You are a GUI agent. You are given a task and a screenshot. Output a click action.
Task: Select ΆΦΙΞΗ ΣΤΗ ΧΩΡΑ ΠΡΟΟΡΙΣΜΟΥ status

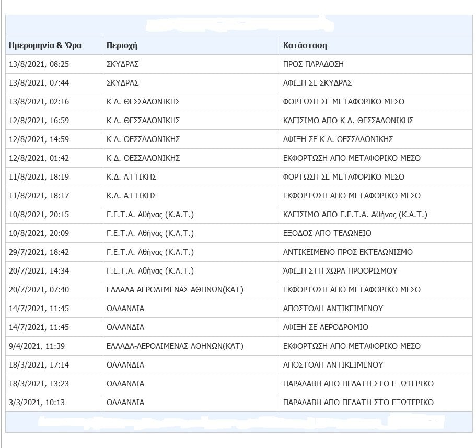(x=340, y=271)
